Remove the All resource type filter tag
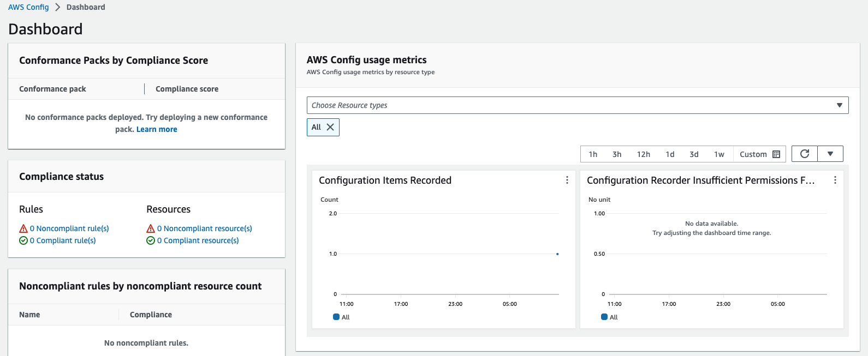868x356 pixels. [x=330, y=127]
